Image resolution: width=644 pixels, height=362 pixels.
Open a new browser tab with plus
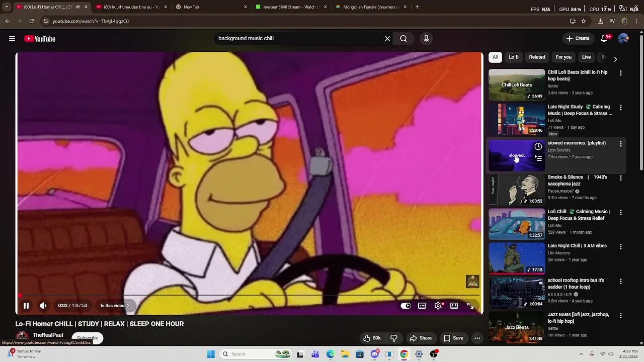coord(417,7)
